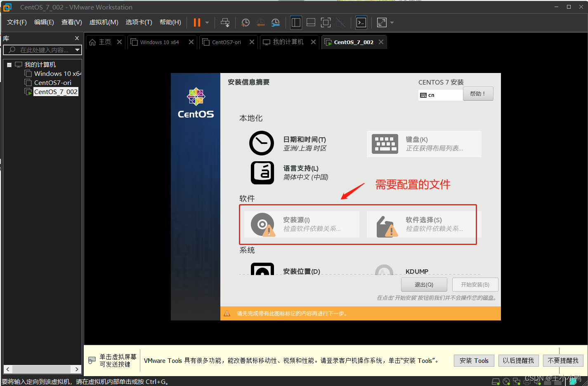Open the 帮助(H) menu
This screenshot has width=588, height=386.
pyautogui.click(x=170, y=22)
